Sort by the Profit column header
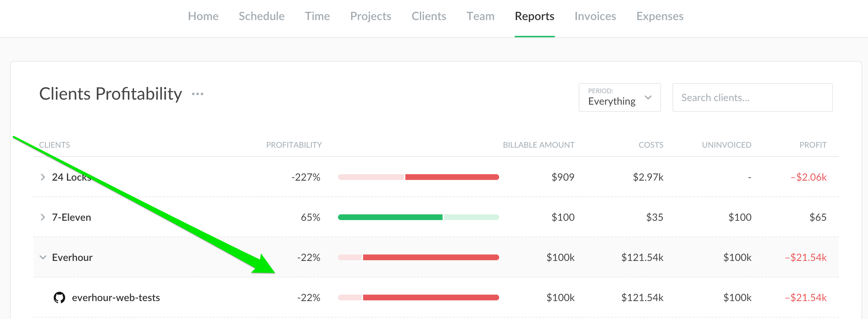This screenshot has width=868, height=319. click(813, 145)
